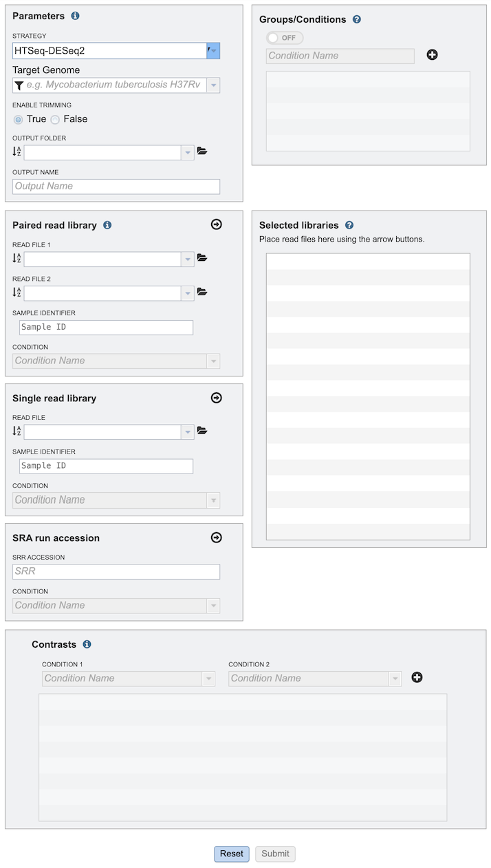Expand the Condition 1 dropdown in Contrasts
This screenshot has width=491, height=868.
pyautogui.click(x=208, y=678)
